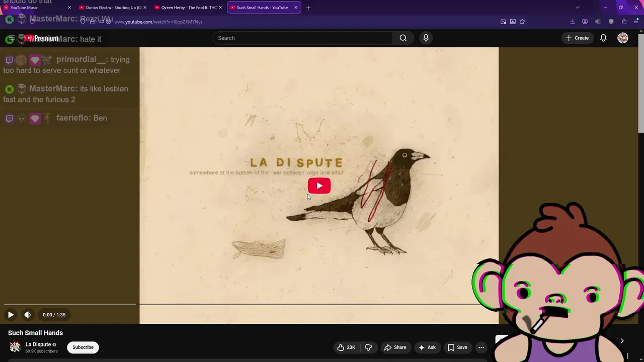Click the 69.9K subscribers text
This screenshot has height=362, width=644.
click(42, 351)
